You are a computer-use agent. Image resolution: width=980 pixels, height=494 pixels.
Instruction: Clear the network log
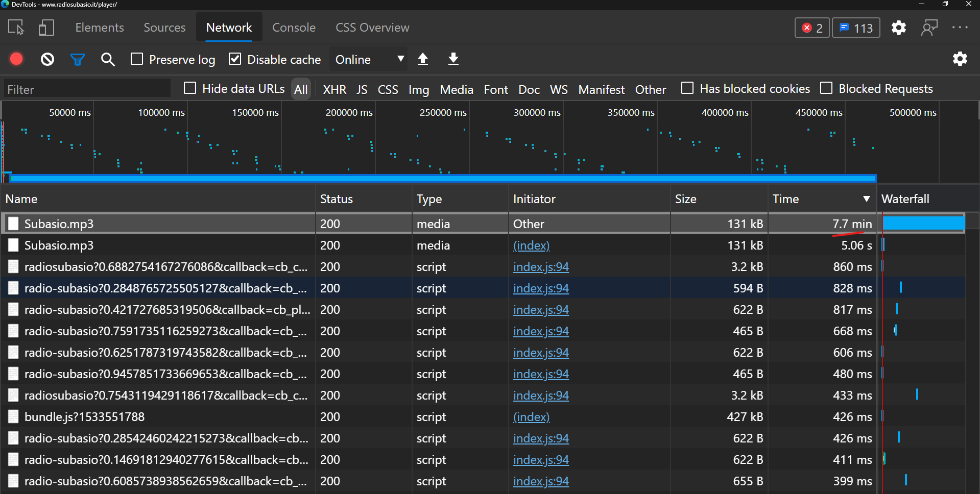tap(47, 59)
